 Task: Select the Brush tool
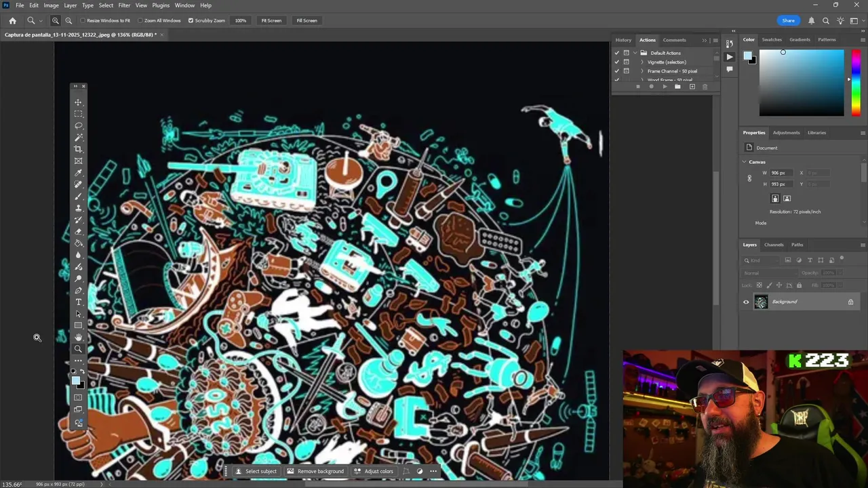tap(79, 196)
